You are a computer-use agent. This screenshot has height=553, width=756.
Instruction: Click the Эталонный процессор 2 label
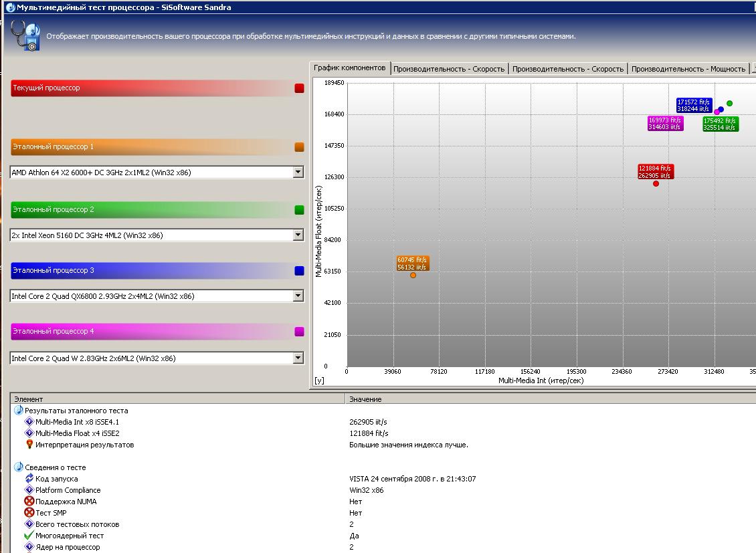pos(53,209)
